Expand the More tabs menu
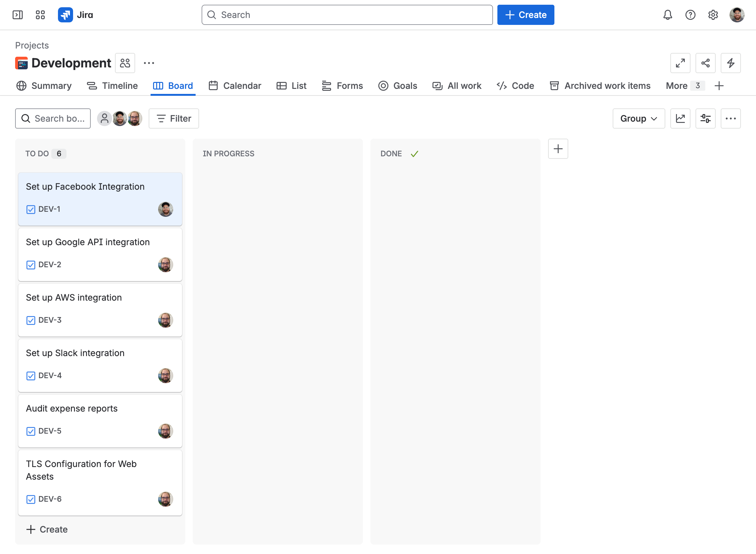Image resolution: width=756 pixels, height=554 pixels. click(684, 86)
